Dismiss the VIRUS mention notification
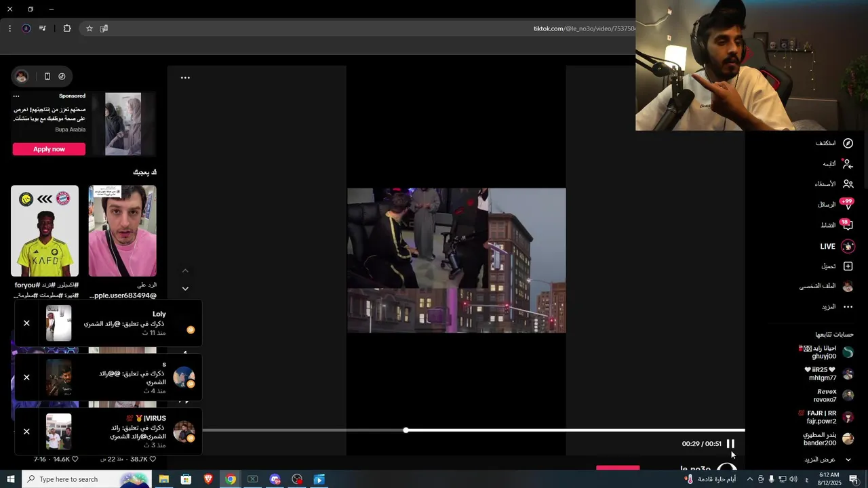 [x=26, y=432]
